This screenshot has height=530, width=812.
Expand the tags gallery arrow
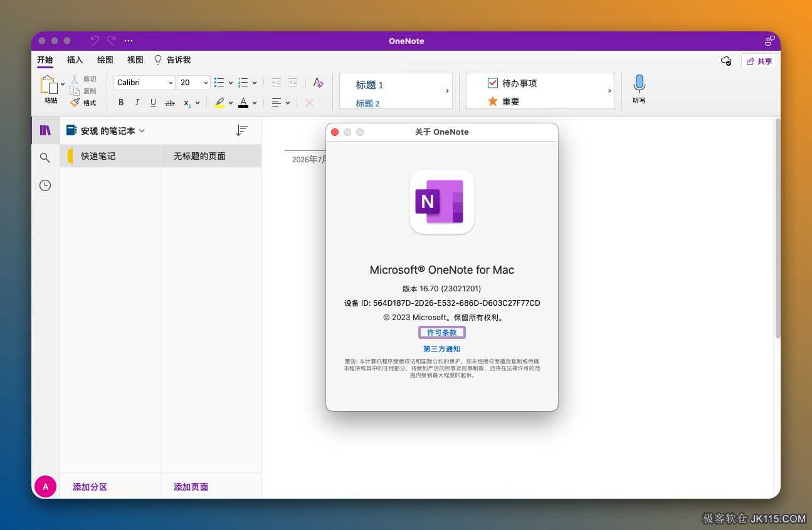click(x=609, y=91)
